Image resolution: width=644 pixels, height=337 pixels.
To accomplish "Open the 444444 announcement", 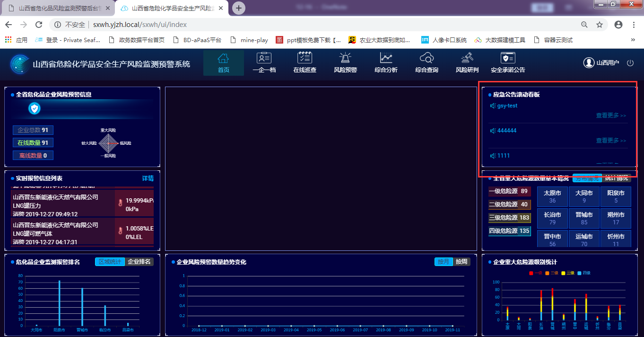I will [x=507, y=131].
